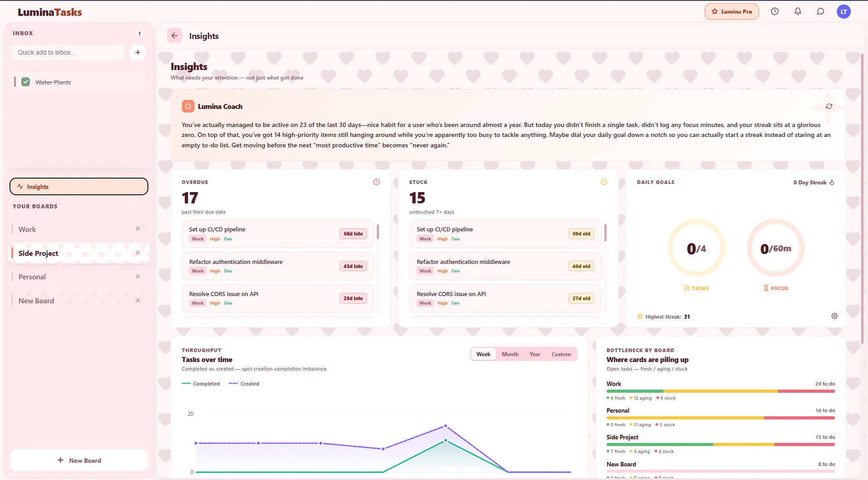Remove the Side Project board with its X
The width and height of the screenshot is (868, 480).
138,253
